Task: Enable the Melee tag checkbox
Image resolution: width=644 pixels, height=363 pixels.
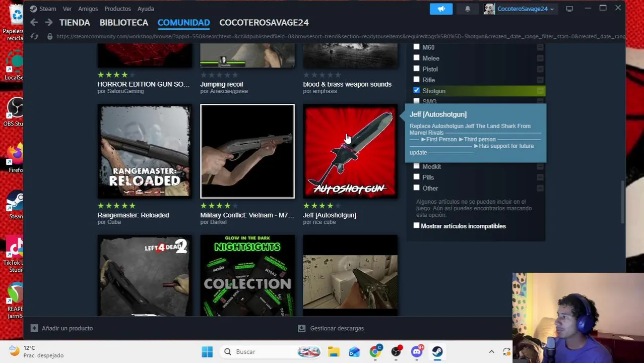Action: tap(416, 58)
